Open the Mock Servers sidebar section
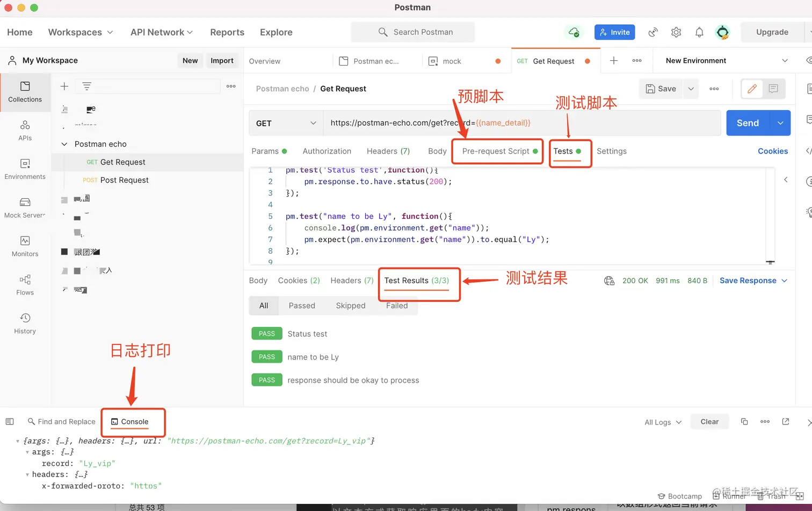This screenshot has width=812, height=511. point(25,208)
